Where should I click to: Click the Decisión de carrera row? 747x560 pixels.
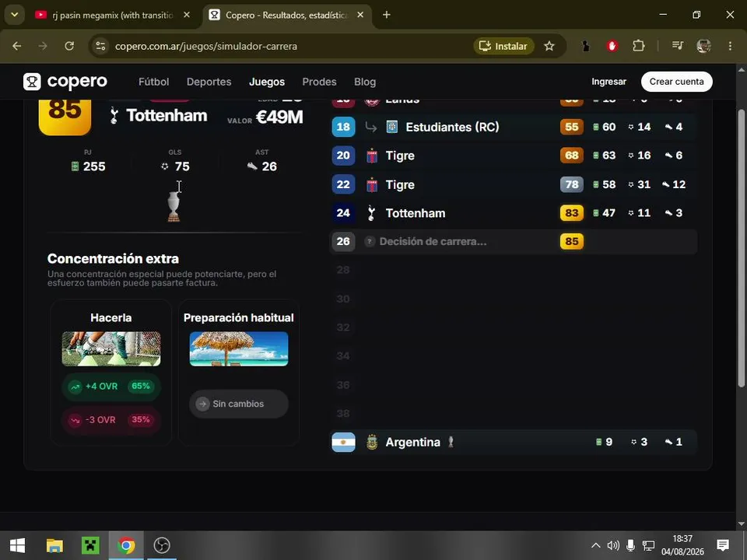[514, 241]
